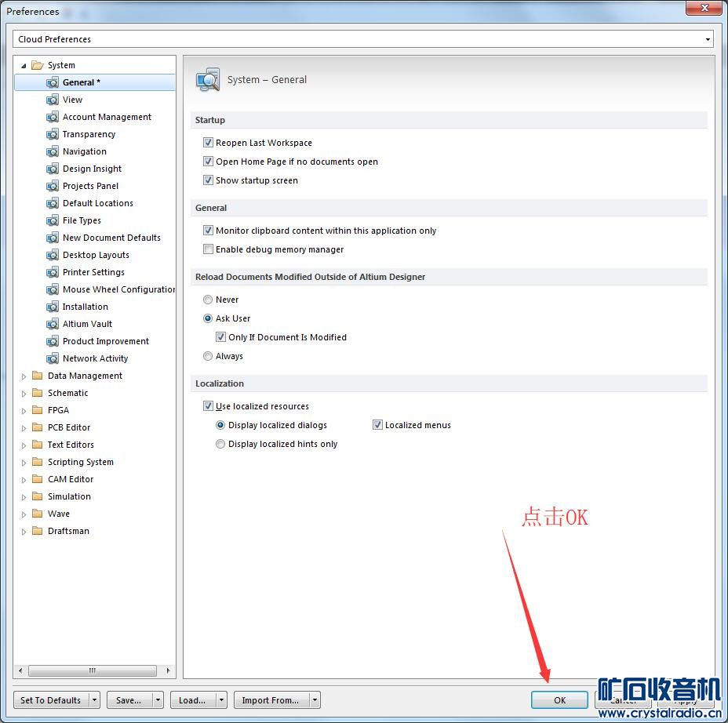The image size is (728, 723).
Task: Collapse the System tree node
Action: (x=24, y=65)
